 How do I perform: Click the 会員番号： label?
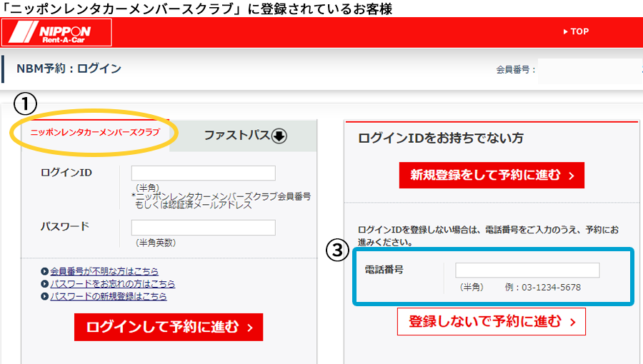click(x=516, y=70)
